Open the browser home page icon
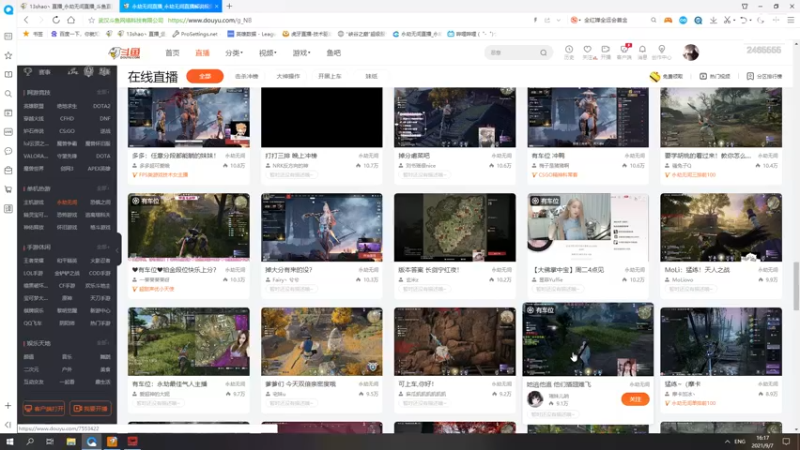This screenshot has height=450, width=800. (x=71, y=20)
